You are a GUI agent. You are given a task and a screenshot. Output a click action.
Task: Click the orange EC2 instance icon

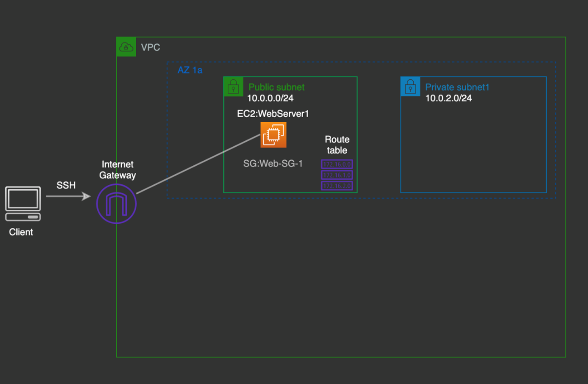coord(273,135)
